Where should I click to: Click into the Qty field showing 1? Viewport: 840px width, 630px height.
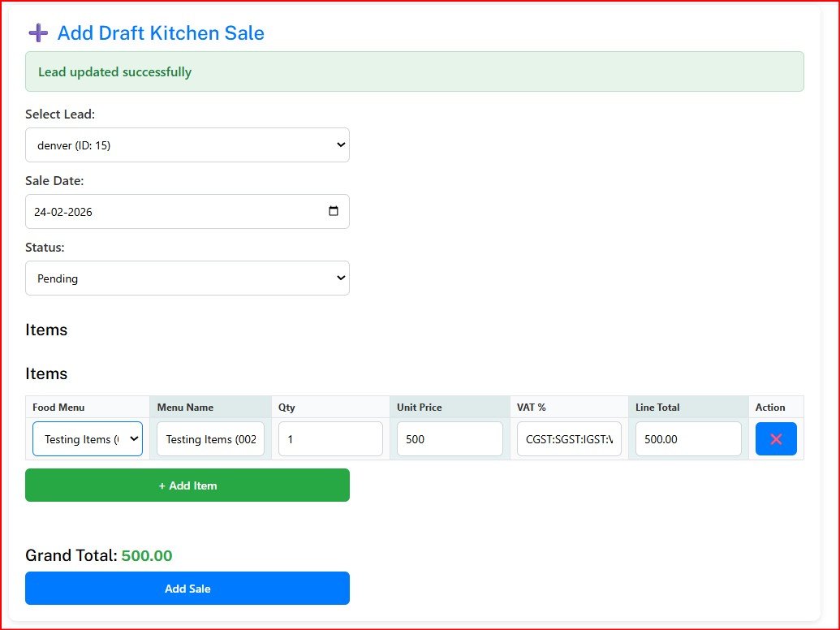tap(330, 439)
